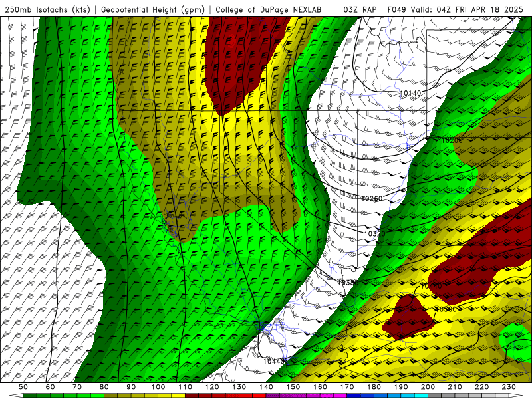Click the 110 knot legend label

pos(186,387)
